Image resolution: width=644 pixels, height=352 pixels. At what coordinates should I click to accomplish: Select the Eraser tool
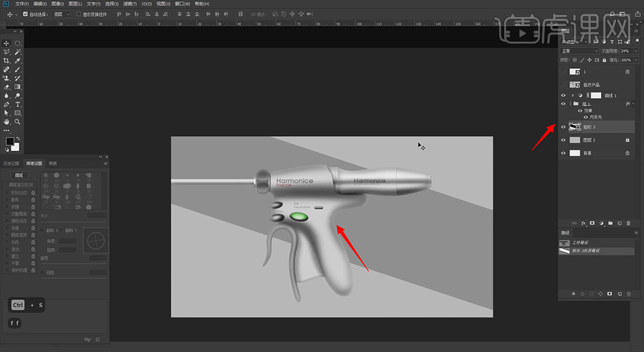point(6,87)
